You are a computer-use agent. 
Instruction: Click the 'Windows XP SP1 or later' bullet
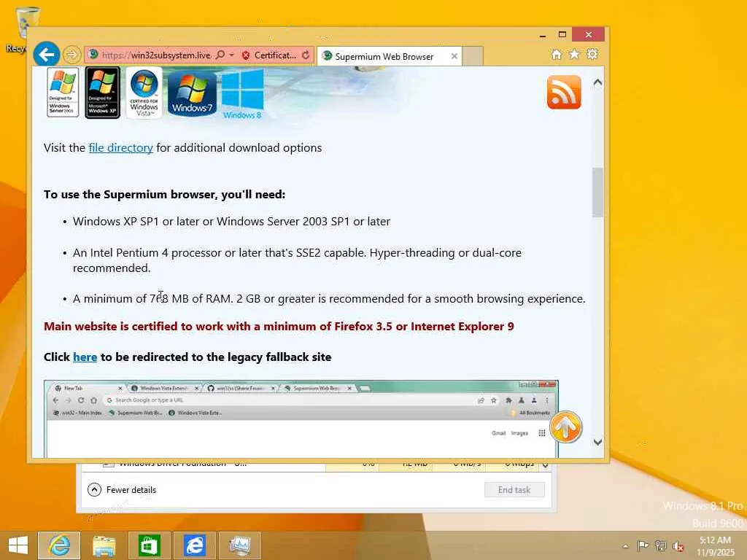tap(231, 222)
